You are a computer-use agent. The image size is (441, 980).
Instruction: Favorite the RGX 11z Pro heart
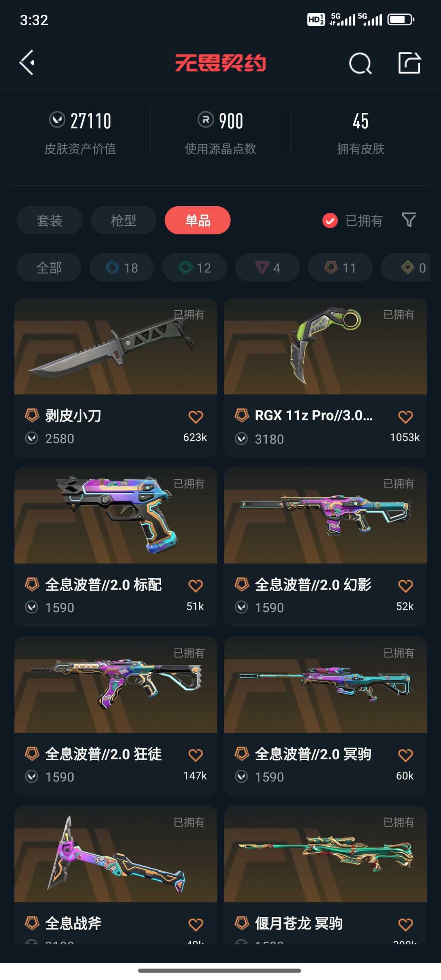coord(405,417)
